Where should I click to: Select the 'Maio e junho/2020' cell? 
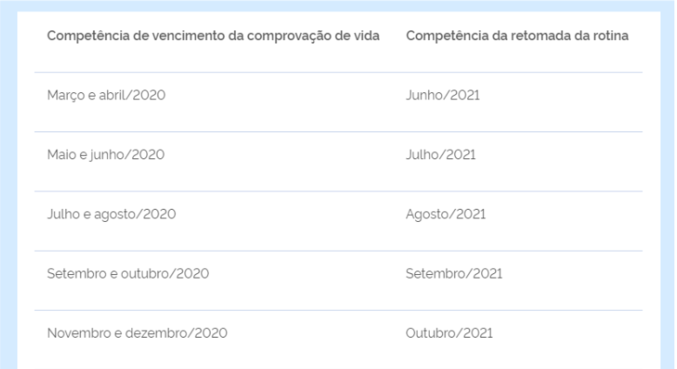tap(106, 155)
